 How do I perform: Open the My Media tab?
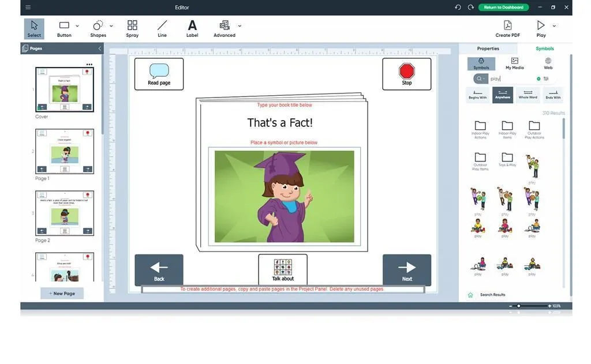click(x=514, y=63)
